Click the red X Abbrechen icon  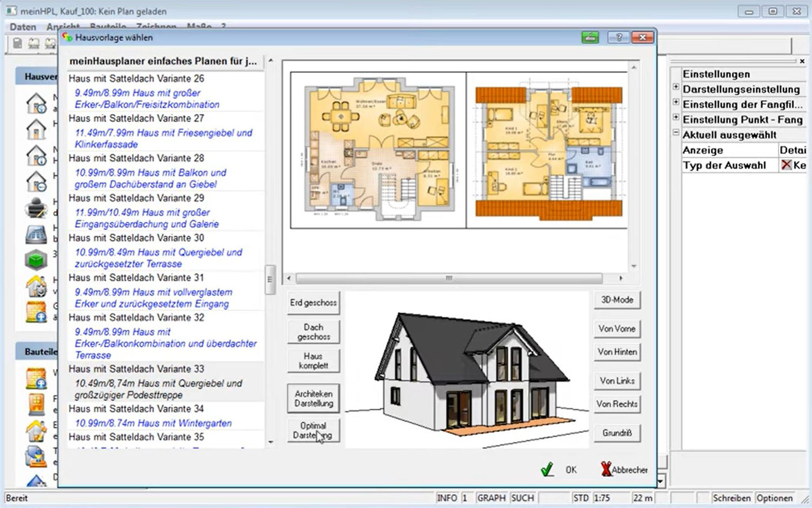pyautogui.click(x=606, y=470)
